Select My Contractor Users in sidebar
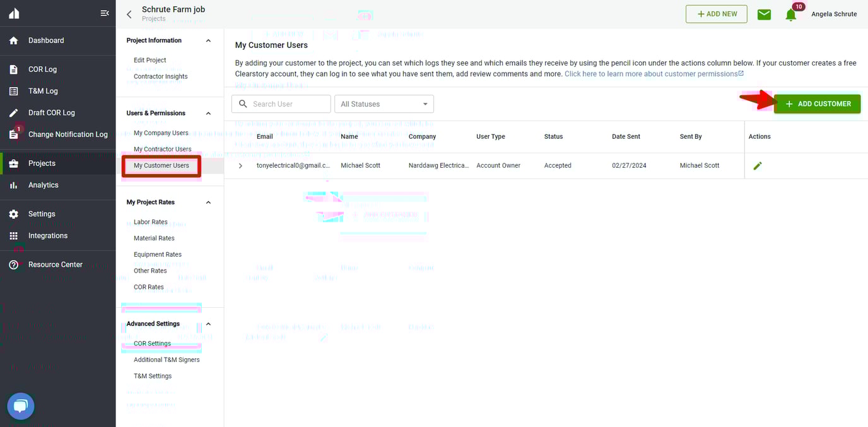Screen dimensions: 868x427 click(161, 149)
